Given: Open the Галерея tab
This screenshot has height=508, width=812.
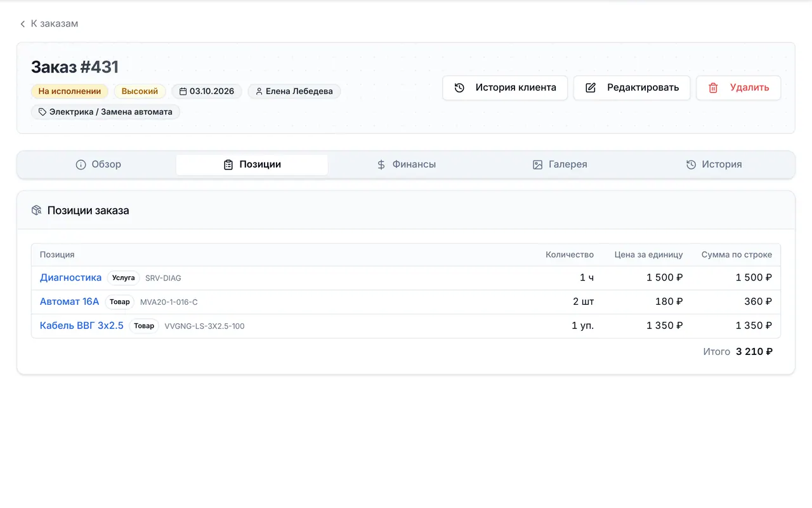Looking at the screenshot, I should (x=560, y=164).
